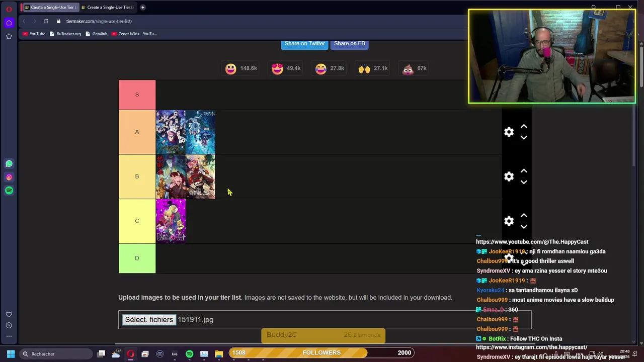Screen dimensions: 644x362
Task: Open settings gear for tier B
Action: [509, 176]
